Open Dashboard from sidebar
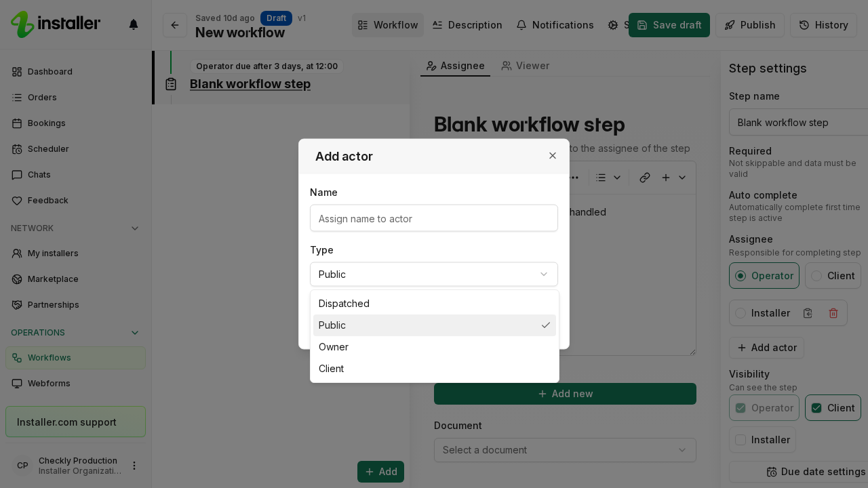 (75, 72)
